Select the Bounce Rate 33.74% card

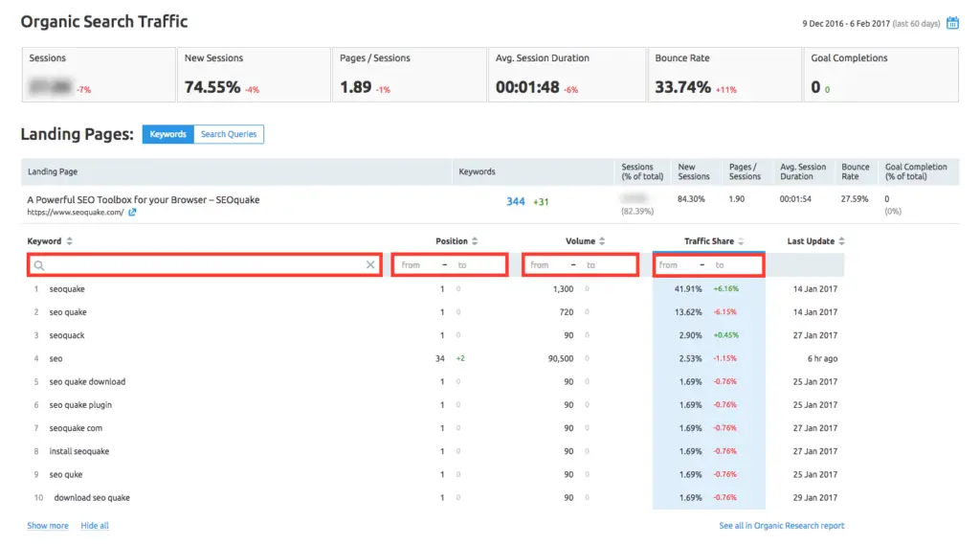pyautogui.click(x=724, y=75)
